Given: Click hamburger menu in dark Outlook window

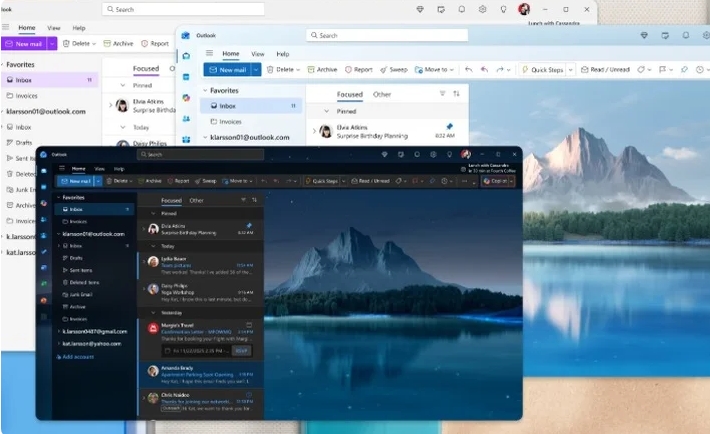Looking at the screenshot, I should click(62, 169).
